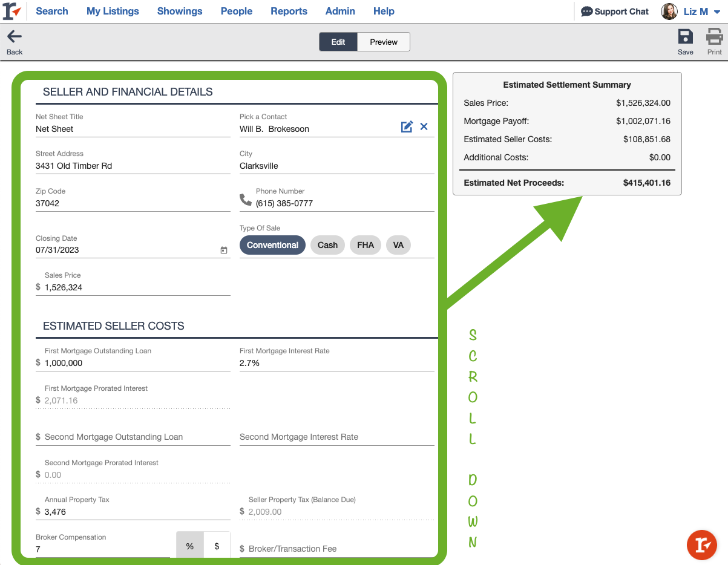Viewport: 728px width, 565px height.
Task: Click the Support Chat bubble icon
Action: pos(586,11)
